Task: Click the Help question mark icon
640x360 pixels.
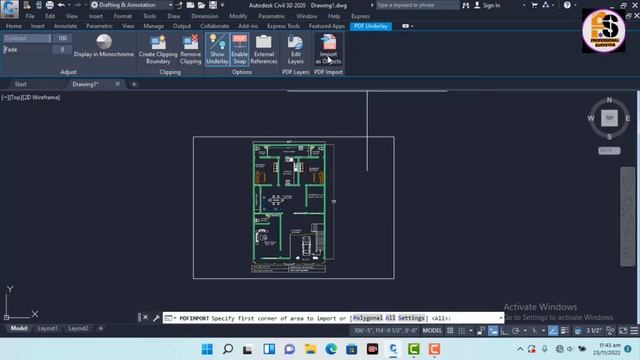Action: tap(567, 5)
